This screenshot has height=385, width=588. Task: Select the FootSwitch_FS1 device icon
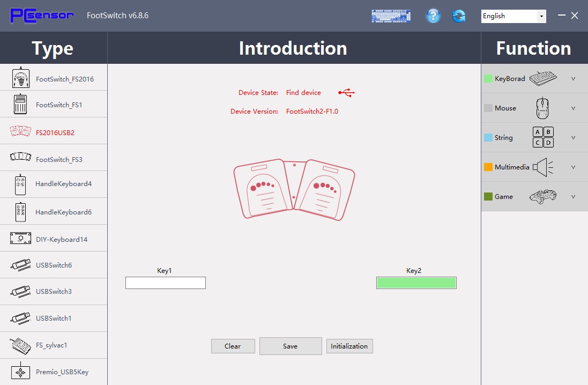(20, 104)
